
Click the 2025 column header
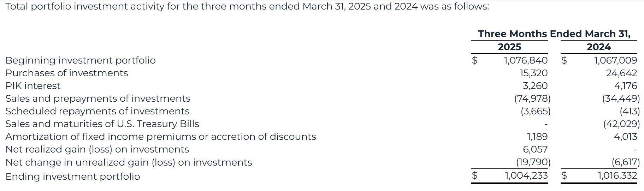[x=509, y=47]
